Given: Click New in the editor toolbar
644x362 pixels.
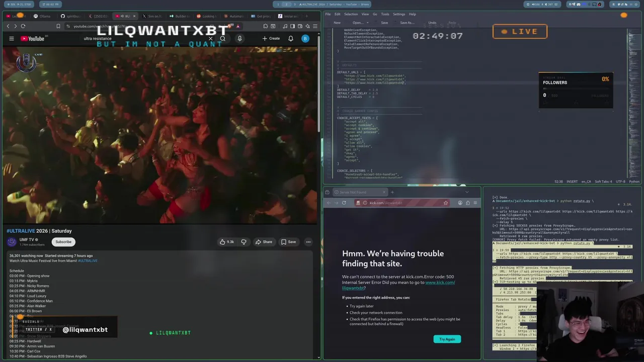Looking at the screenshot, I should click(x=337, y=23).
